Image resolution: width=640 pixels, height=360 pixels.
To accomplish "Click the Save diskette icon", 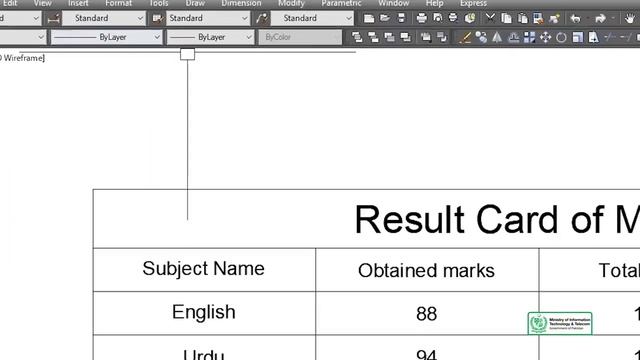I will coord(401,18).
